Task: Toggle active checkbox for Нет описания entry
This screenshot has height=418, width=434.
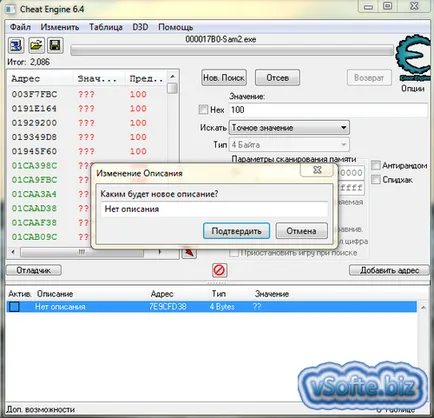Action: pyautogui.click(x=14, y=307)
